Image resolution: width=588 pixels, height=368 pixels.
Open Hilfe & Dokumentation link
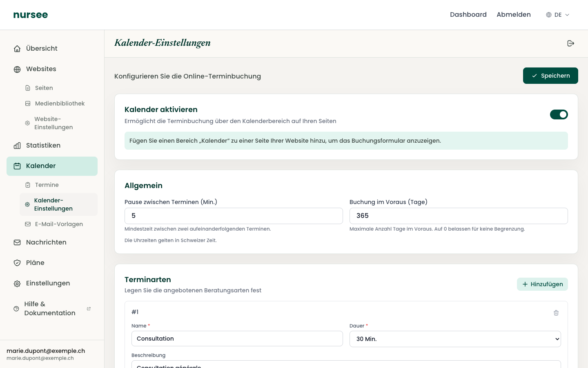pos(52,309)
